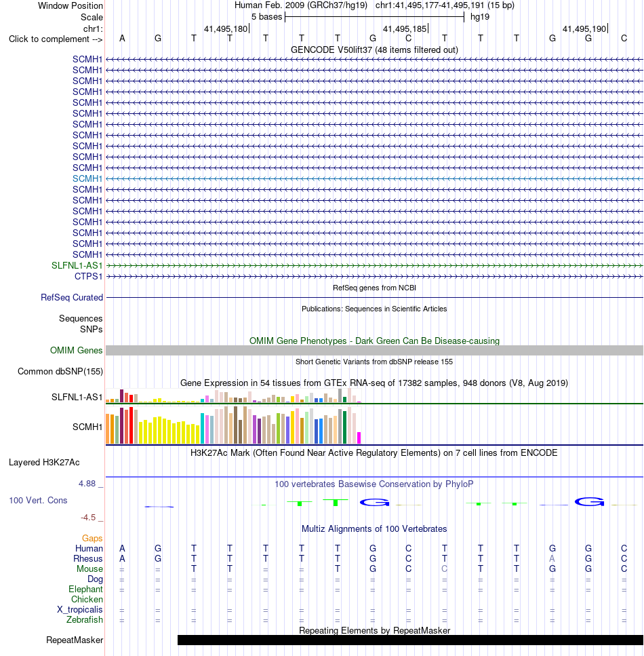644x656 pixels.
Task: Click the 'chr1:' label
Action: point(93,29)
